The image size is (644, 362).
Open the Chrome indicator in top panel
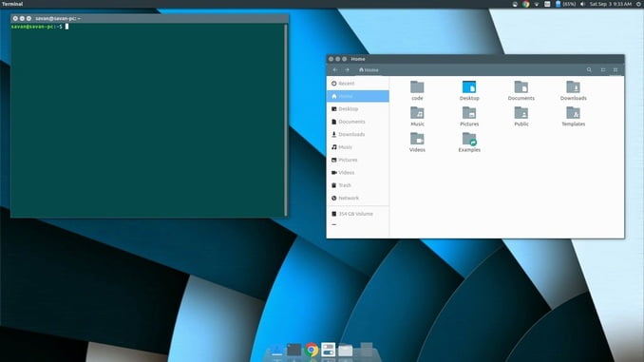tap(525, 4)
